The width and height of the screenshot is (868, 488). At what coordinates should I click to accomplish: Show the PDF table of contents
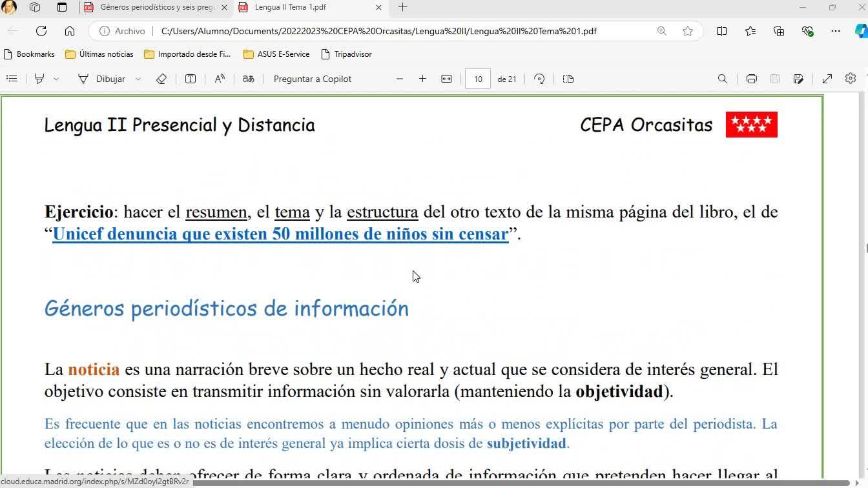[x=12, y=79]
